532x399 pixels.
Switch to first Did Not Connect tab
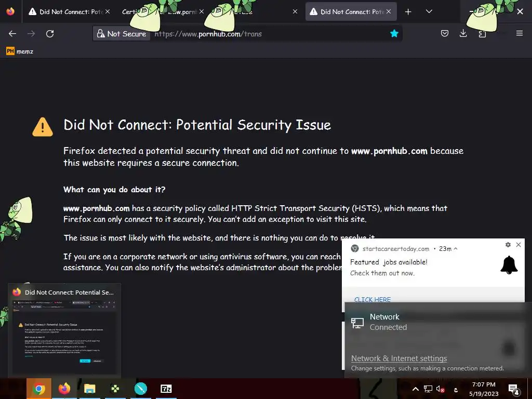(x=69, y=11)
